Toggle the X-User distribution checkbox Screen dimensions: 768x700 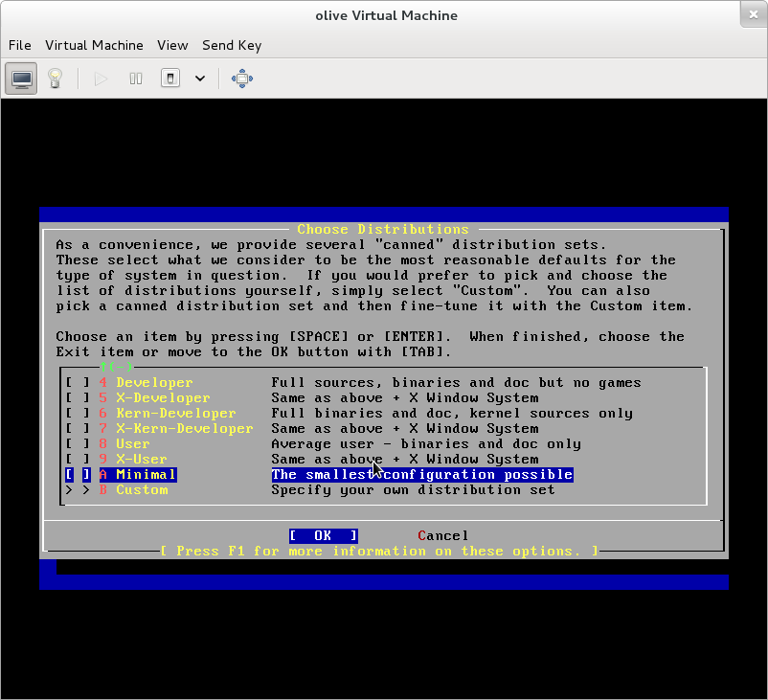pyautogui.click(x=77, y=460)
